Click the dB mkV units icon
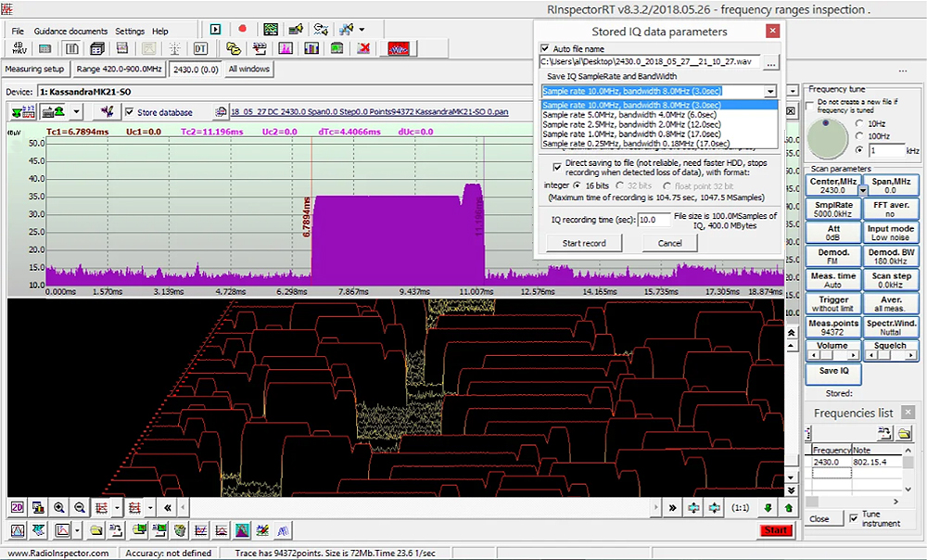Screen dimensions: 927x560 pyautogui.click(x=19, y=48)
